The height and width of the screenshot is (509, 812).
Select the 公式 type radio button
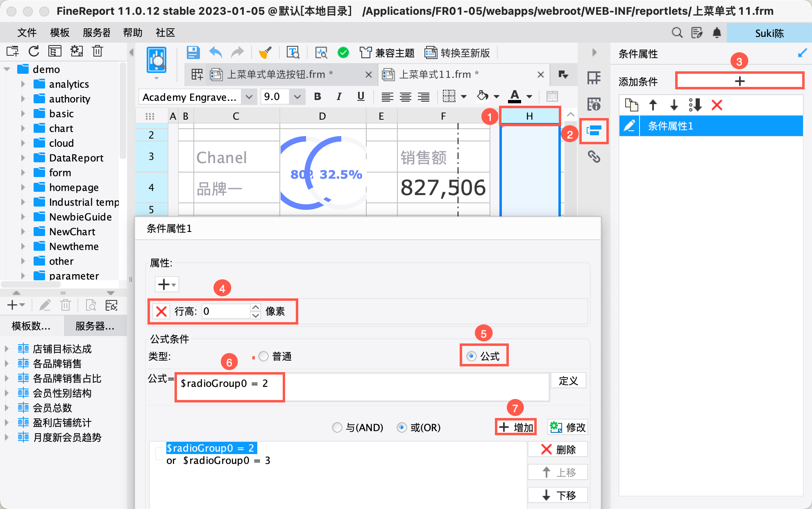point(472,356)
